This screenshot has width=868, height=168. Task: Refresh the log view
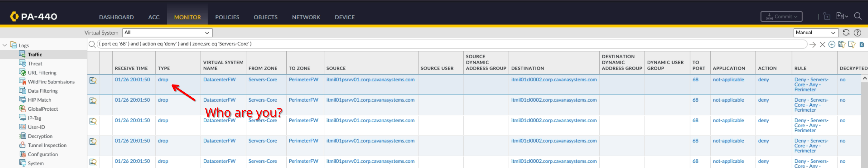846,32
